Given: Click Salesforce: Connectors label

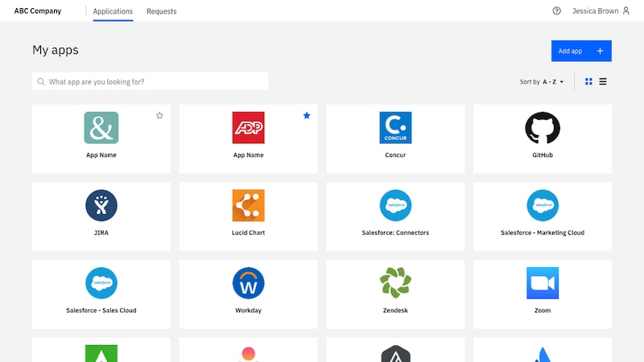Looking at the screenshot, I should pyautogui.click(x=395, y=232).
